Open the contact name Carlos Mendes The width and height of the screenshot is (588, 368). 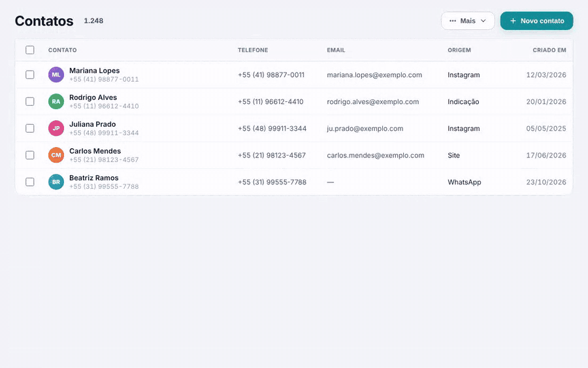point(95,151)
